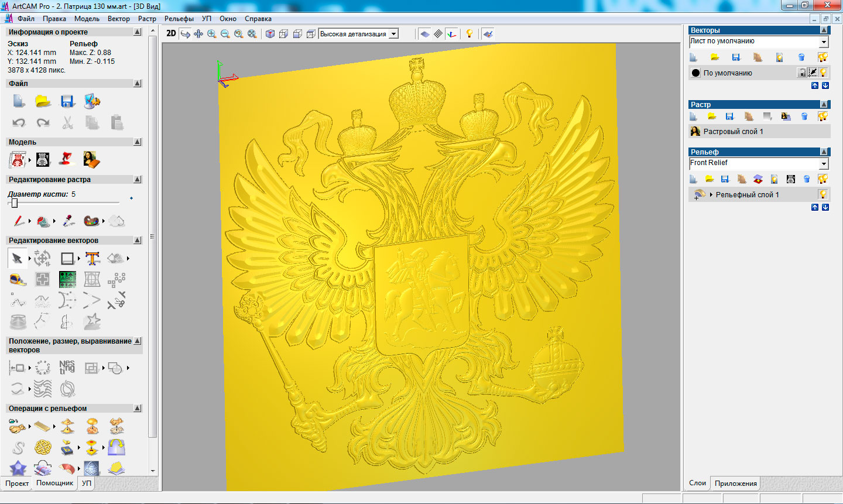Click the celtic weave texture icon in relief operations

tap(43, 448)
